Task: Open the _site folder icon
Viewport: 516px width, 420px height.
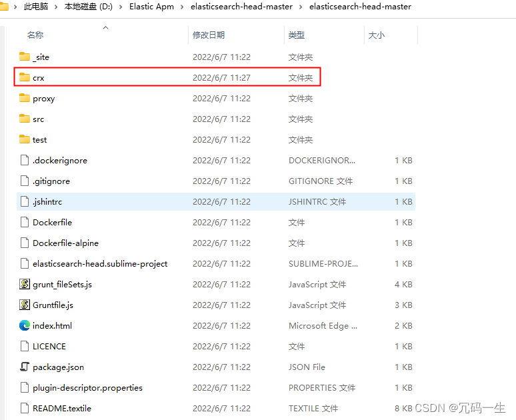Action: coord(25,57)
